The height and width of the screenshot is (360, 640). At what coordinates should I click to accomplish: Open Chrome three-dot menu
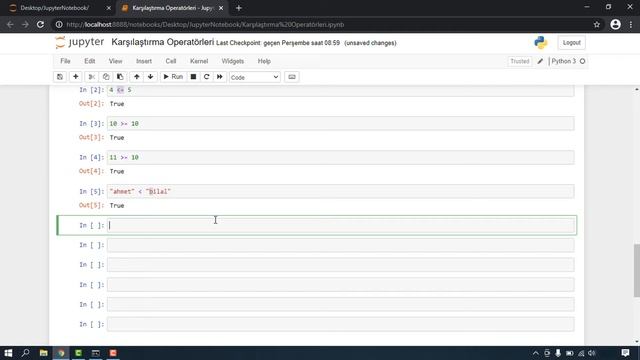click(x=631, y=24)
